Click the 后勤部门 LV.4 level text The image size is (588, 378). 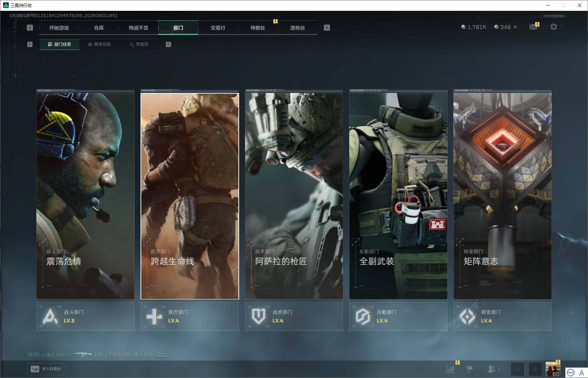click(x=382, y=321)
